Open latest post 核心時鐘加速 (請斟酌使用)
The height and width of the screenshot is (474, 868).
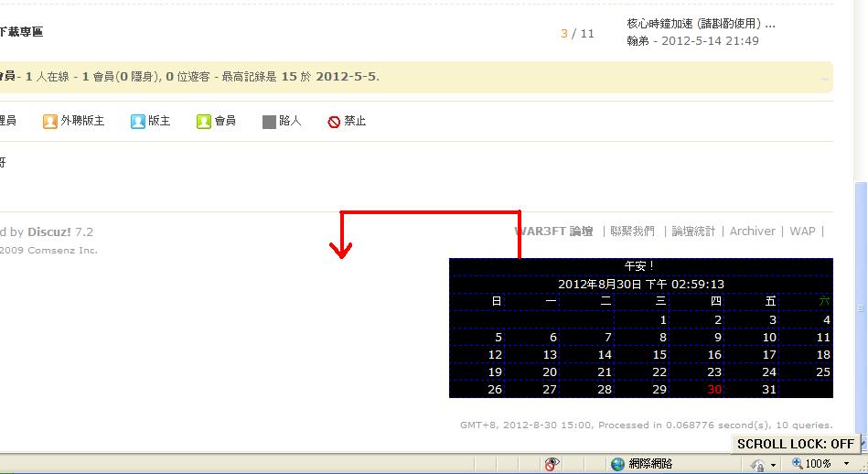point(701,24)
